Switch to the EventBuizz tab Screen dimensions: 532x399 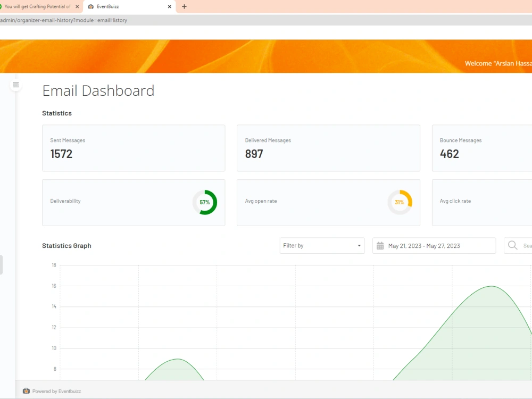(129, 6)
